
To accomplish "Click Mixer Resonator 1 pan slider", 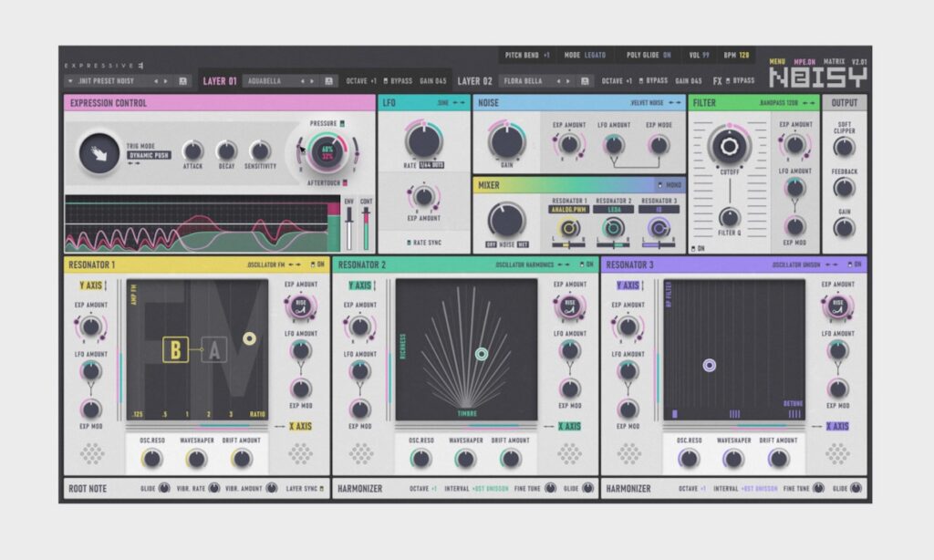I will (x=569, y=244).
